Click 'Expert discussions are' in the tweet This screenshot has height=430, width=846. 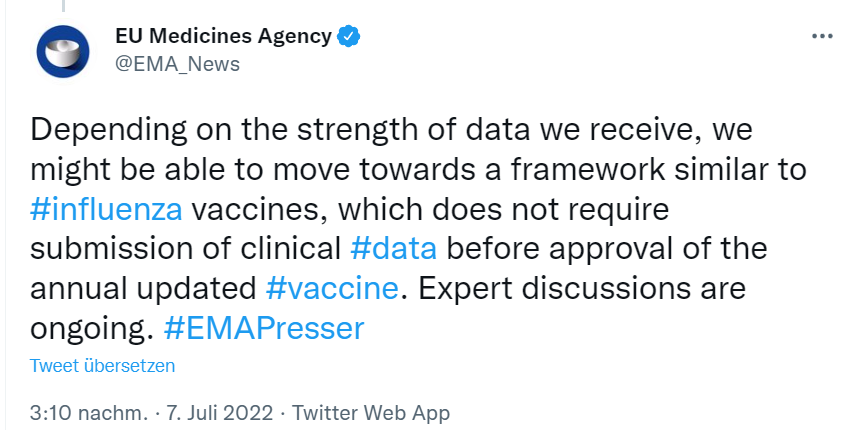click(x=582, y=288)
